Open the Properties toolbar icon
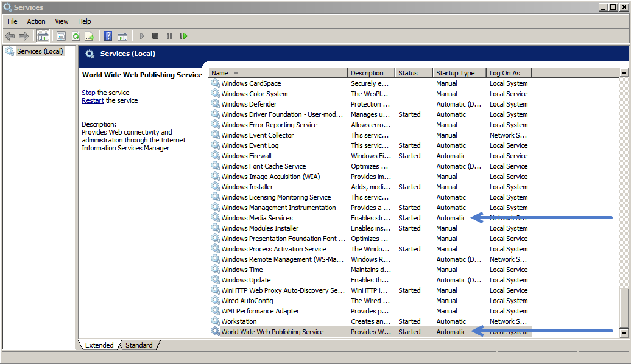Viewport: 631px width, 364px height. (61, 36)
